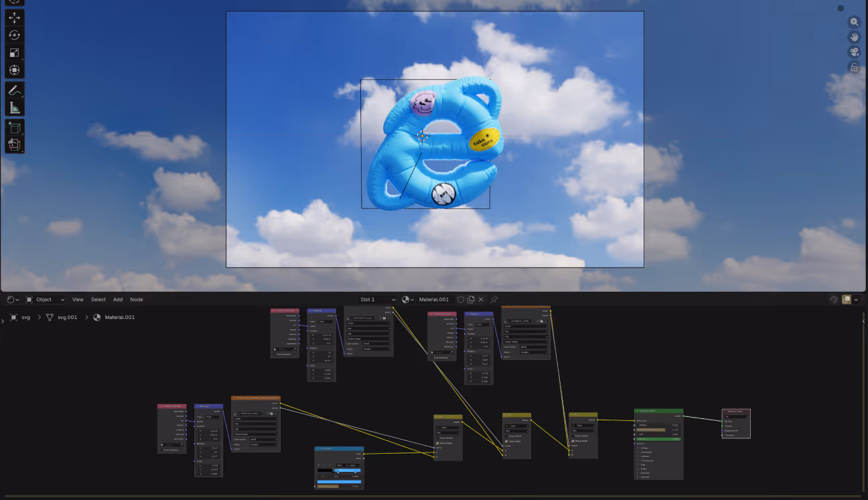The height and width of the screenshot is (500, 868).
Task: Select the Scale tool
Action: 15,53
